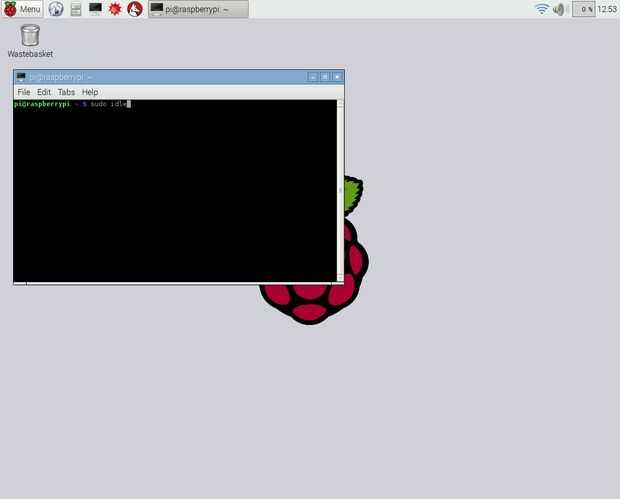Open Mathematica red spiky icon
Image resolution: width=620 pixels, height=499 pixels.
point(115,9)
